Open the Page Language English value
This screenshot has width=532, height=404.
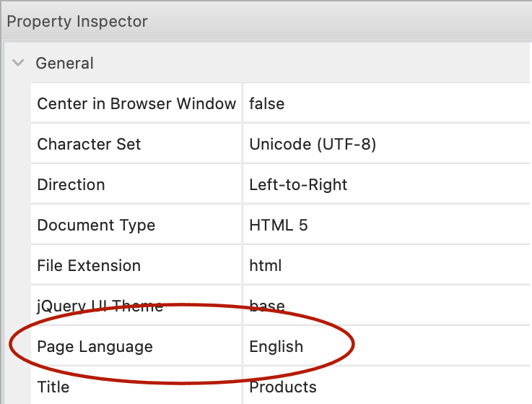(x=276, y=346)
